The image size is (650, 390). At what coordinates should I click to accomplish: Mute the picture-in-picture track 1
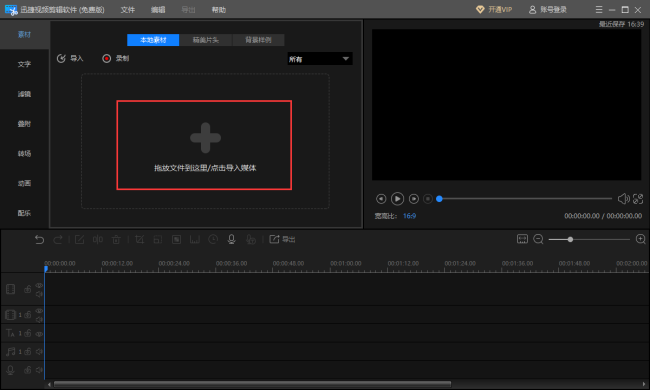(39, 320)
